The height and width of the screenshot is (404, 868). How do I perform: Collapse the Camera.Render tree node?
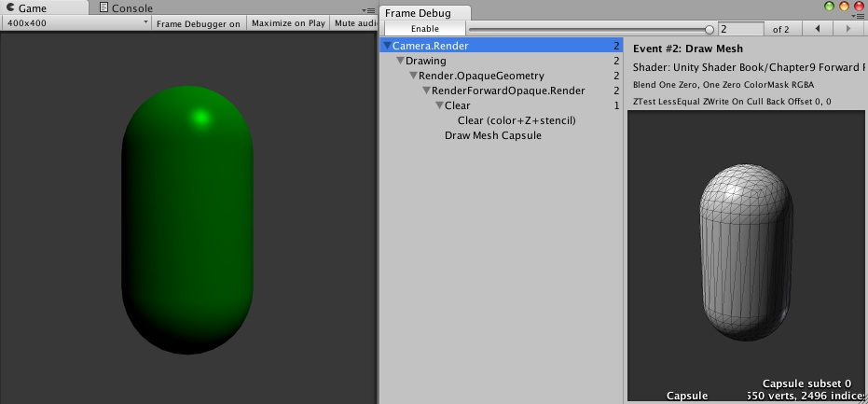click(387, 46)
